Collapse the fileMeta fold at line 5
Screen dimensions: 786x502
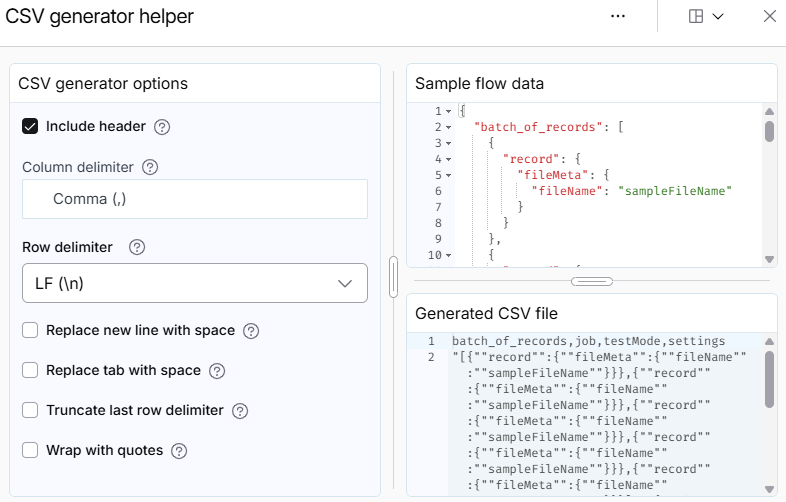coord(449,176)
